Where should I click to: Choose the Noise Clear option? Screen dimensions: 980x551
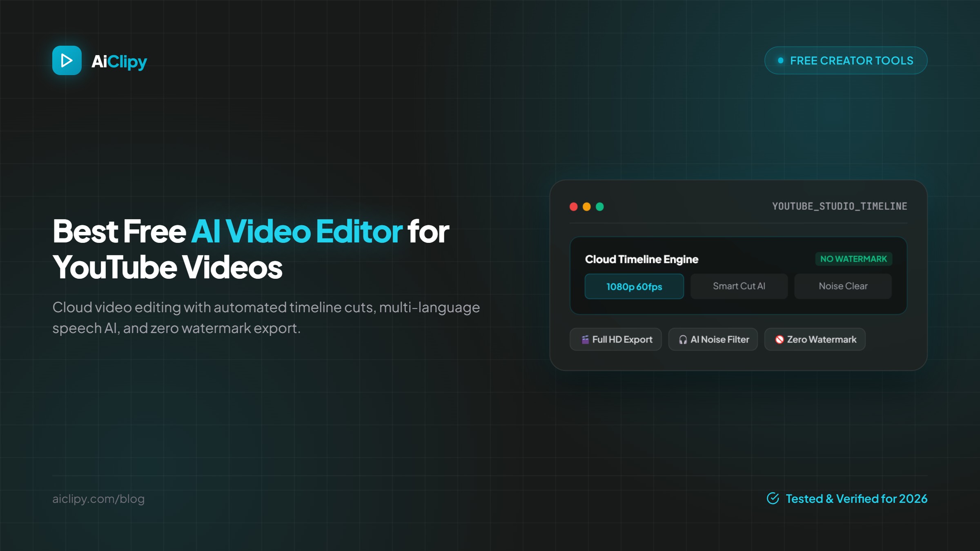[x=843, y=286]
